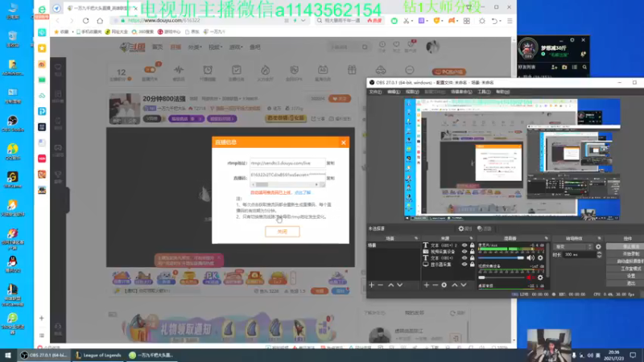Remove selected source with minus icon in OBS sources panel
Viewport: 644px width, 362px height.
435,285
